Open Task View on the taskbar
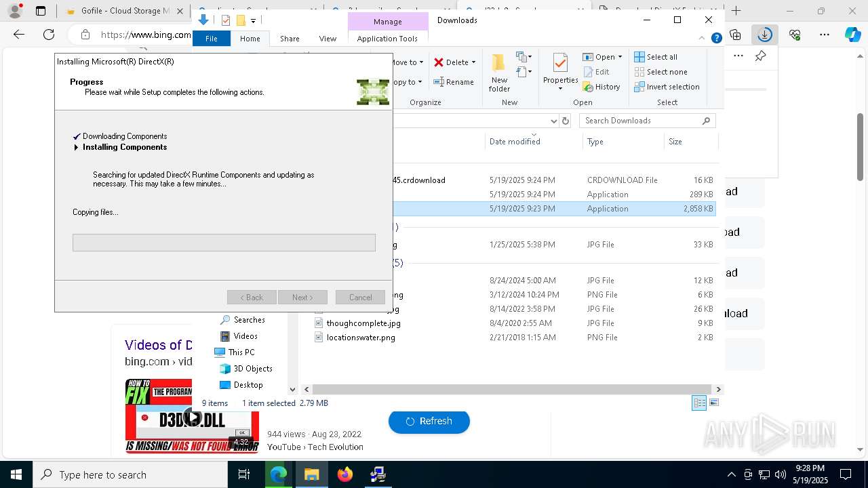Screen dimensions: 868x488 [245, 474]
